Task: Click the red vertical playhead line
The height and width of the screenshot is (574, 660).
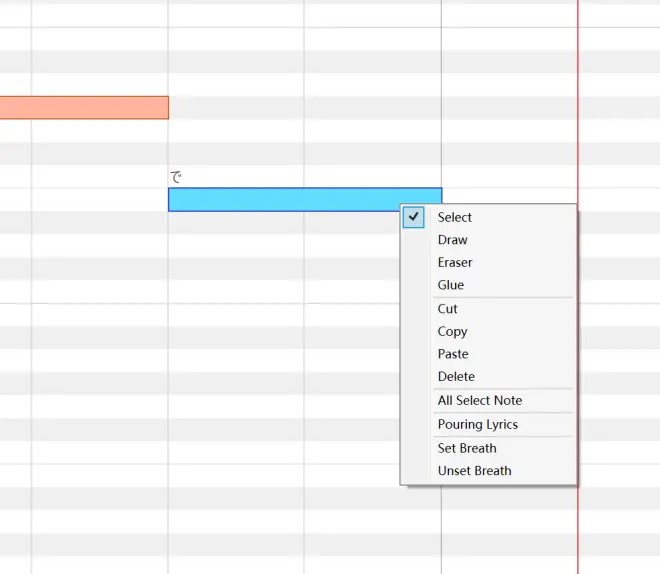Action: [578, 126]
